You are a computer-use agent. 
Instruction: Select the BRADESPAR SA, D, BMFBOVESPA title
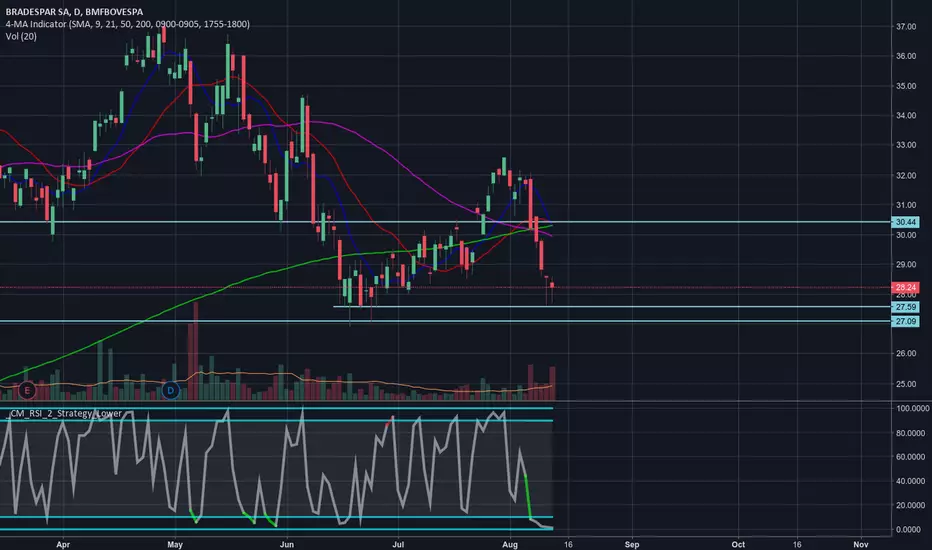click(74, 12)
